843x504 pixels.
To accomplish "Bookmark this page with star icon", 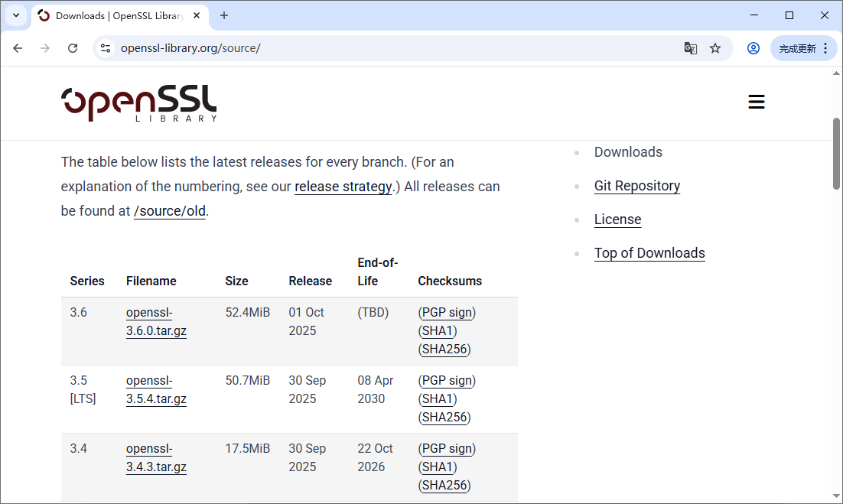I will [715, 48].
